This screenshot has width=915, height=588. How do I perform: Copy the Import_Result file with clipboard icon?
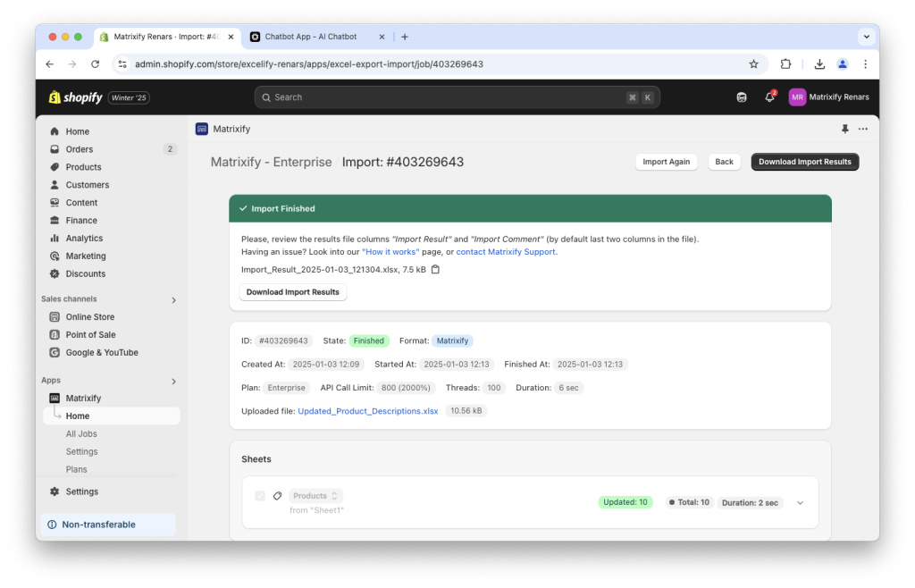pyautogui.click(x=435, y=267)
